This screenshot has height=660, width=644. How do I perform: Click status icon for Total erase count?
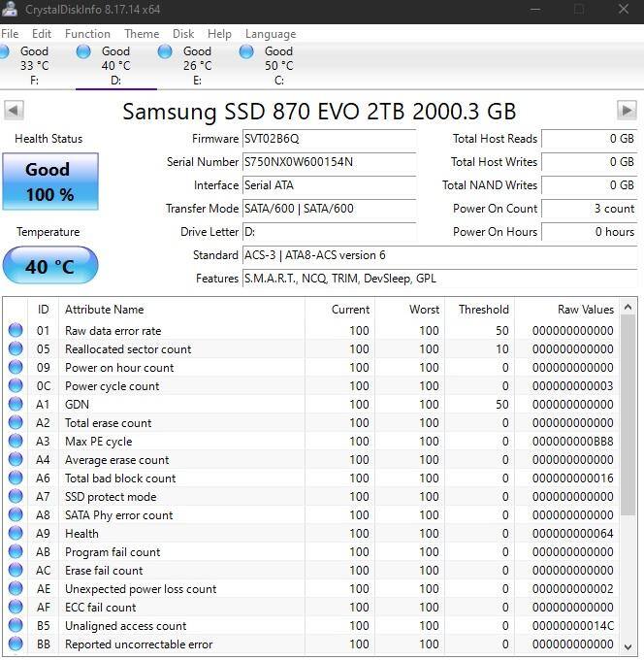[x=16, y=422]
